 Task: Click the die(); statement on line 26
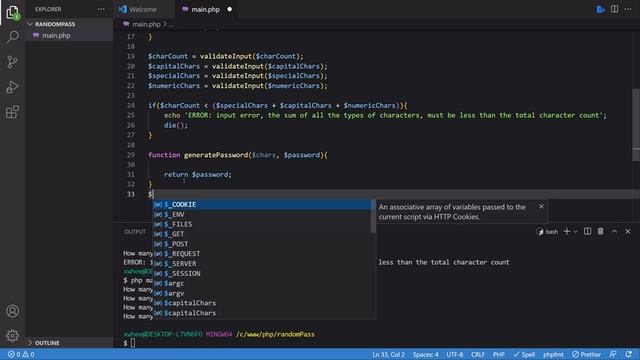tap(176, 125)
